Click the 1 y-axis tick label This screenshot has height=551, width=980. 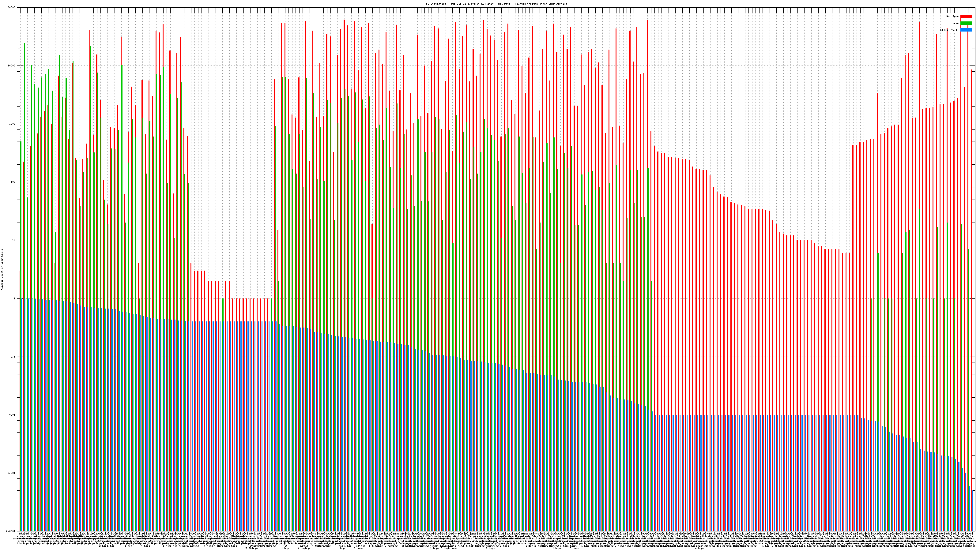coord(15,298)
